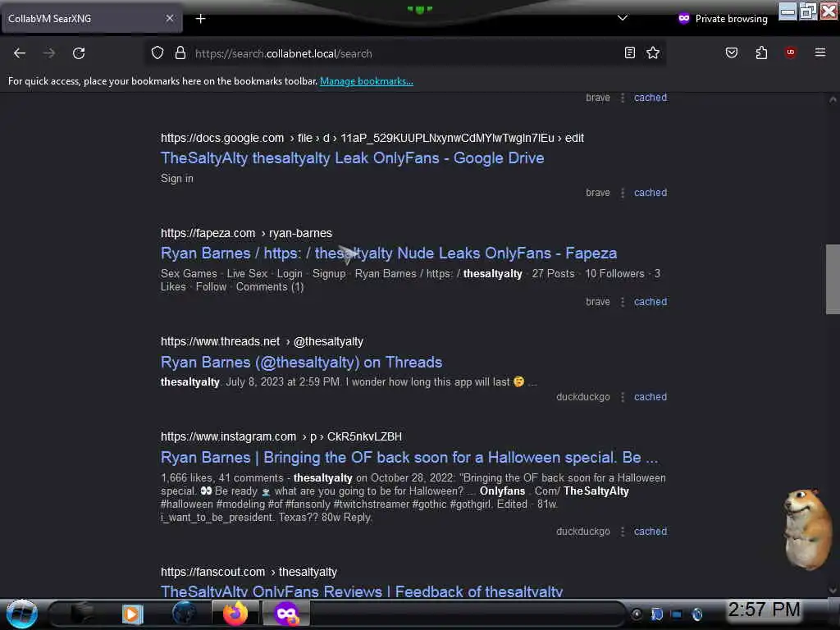Select the CollabVM SearXNG tab
840x630 pixels.
click(92, 19)
